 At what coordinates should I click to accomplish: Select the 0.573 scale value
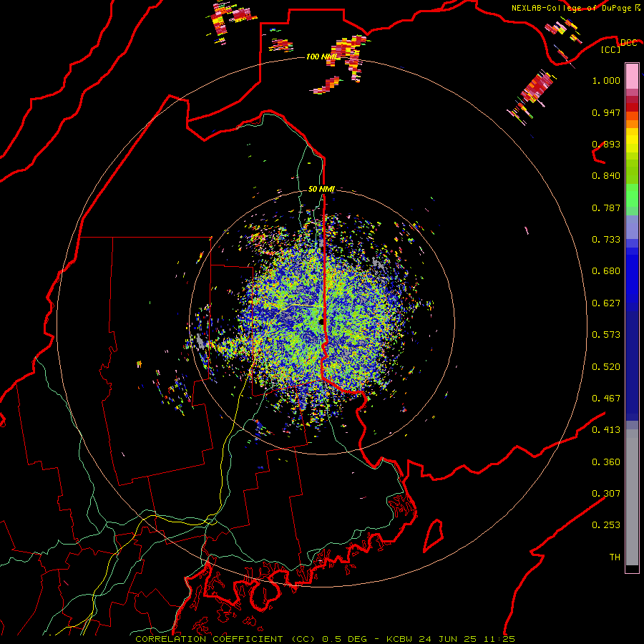606,335
